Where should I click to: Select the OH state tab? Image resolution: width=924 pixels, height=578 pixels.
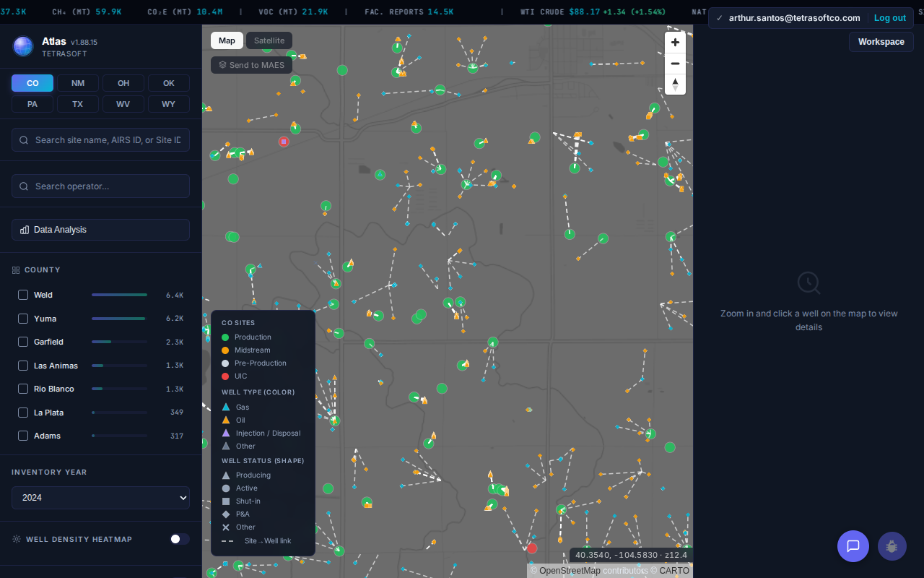pyautogui.click(x=123, y=83)
